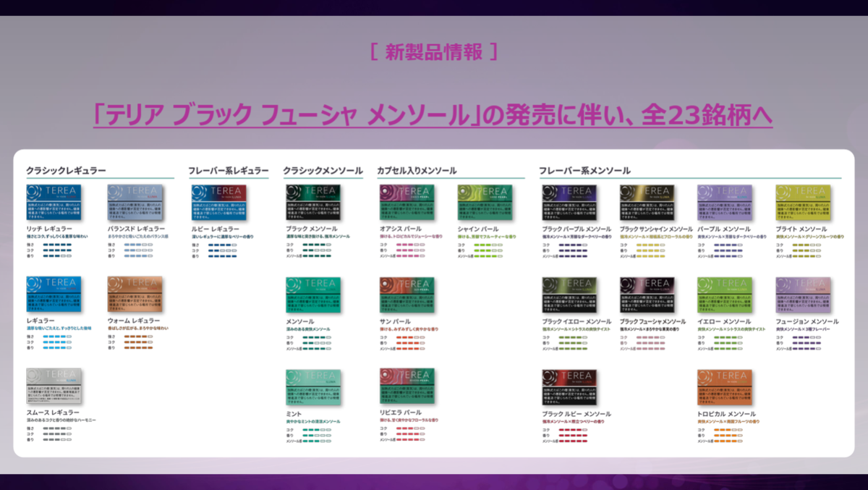The image size is (868, 490).
Task: Select the リビエラ パール pack image
Action: (407, 386)
